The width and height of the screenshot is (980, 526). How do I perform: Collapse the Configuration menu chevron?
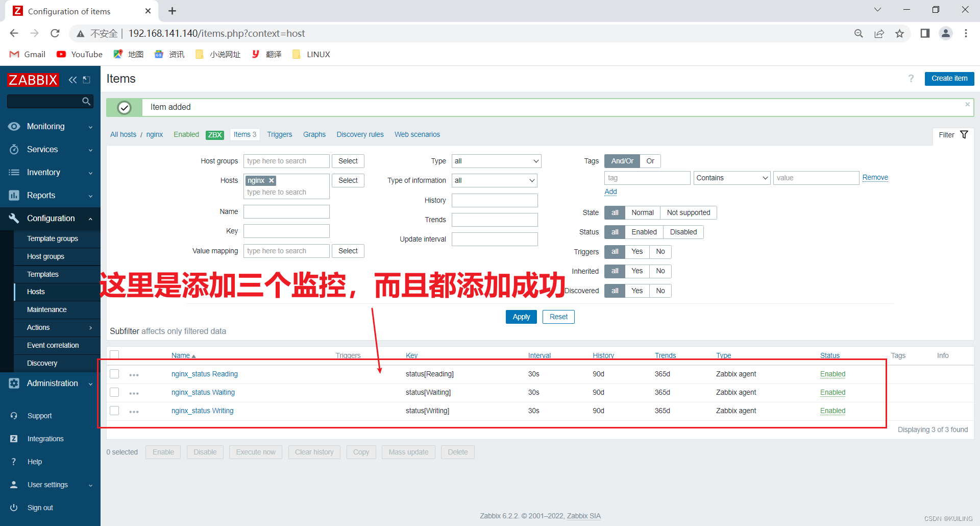click(x=90, y=219)
